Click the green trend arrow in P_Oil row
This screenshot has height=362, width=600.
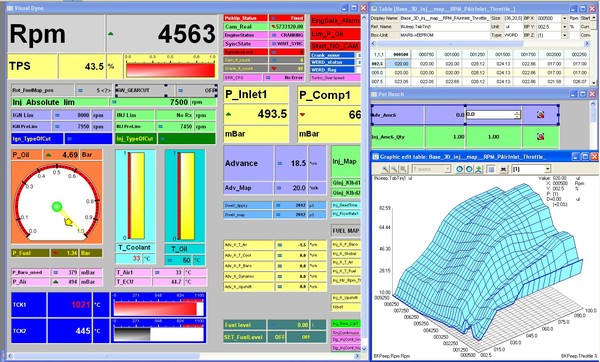tap(48, 155)
